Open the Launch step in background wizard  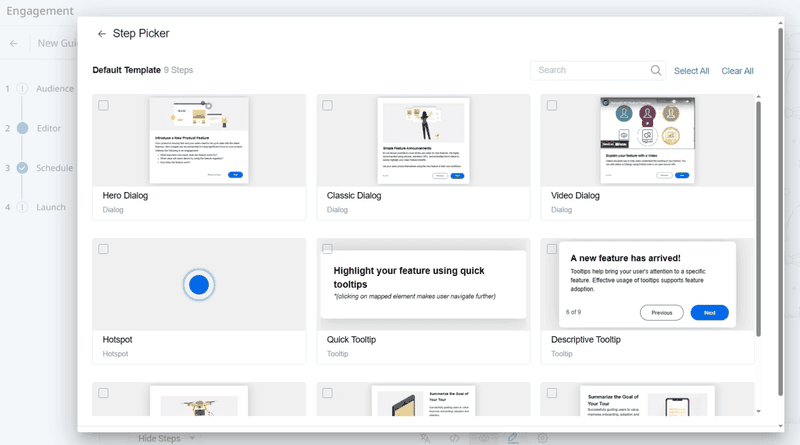click(x=51, y=207)
